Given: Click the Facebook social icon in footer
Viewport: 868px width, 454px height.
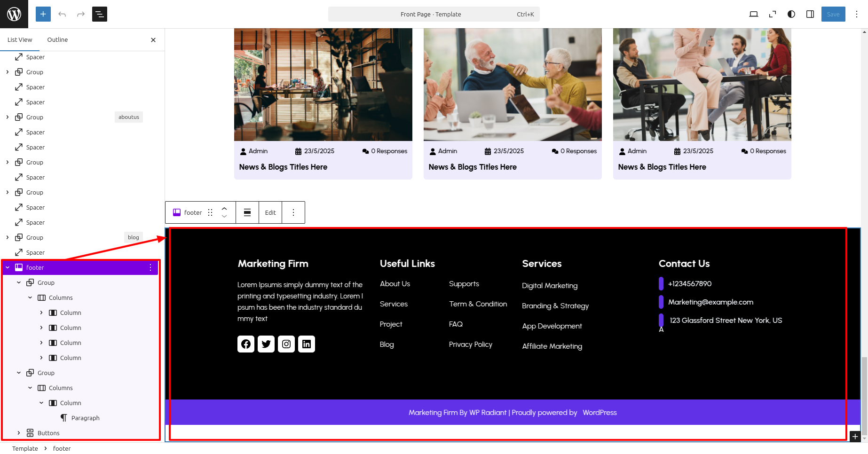Looking at the screenshot, I should (x=246, y=344).
